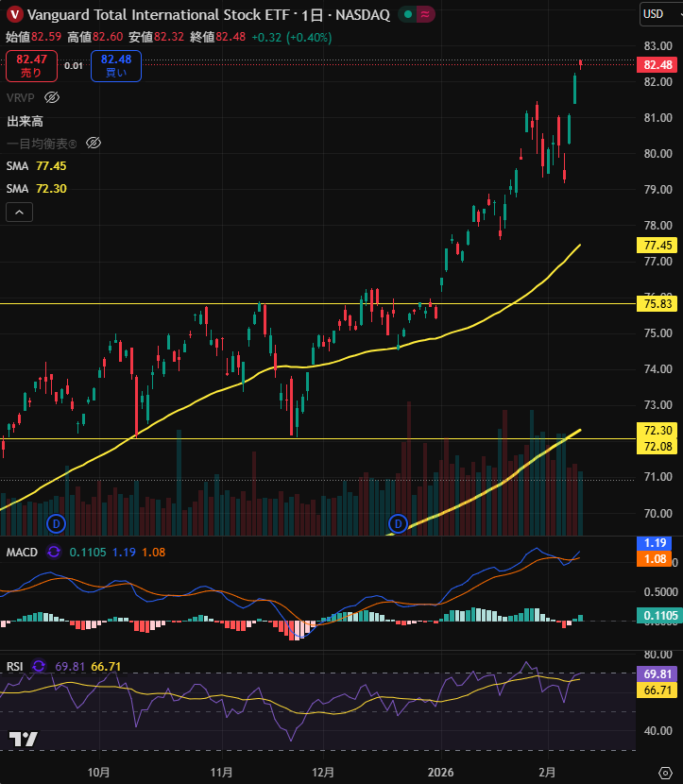Collapse the indicator legend with the chevron
The width and height of the screenshot is (683, 784).
point(19,212)
